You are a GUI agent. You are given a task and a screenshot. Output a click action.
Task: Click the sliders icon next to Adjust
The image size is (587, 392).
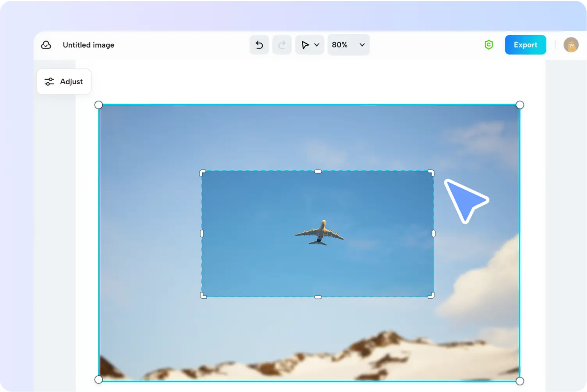49,82
